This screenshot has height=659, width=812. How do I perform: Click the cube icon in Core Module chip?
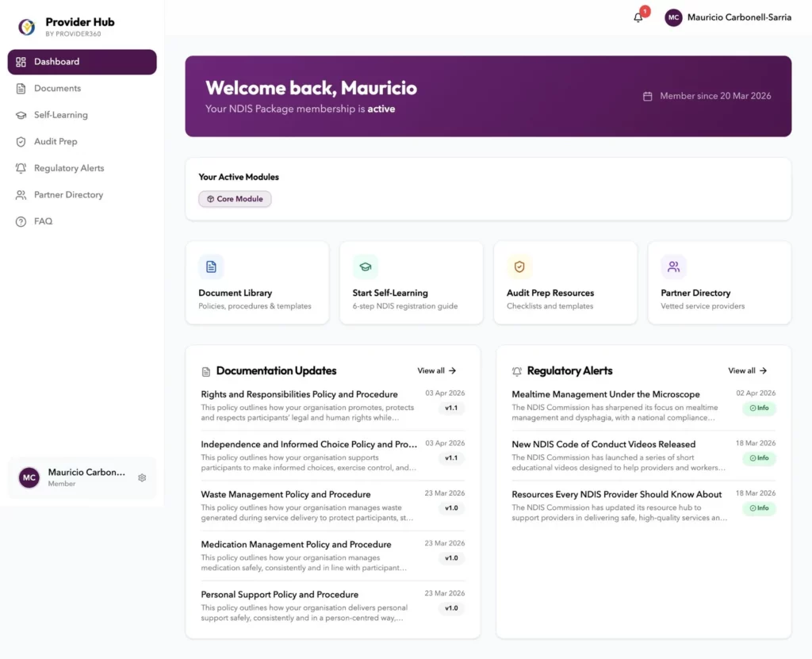(x=210, y=199)
